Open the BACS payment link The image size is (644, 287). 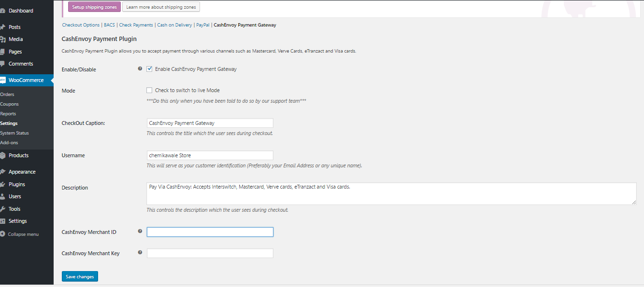click(109, 25)
